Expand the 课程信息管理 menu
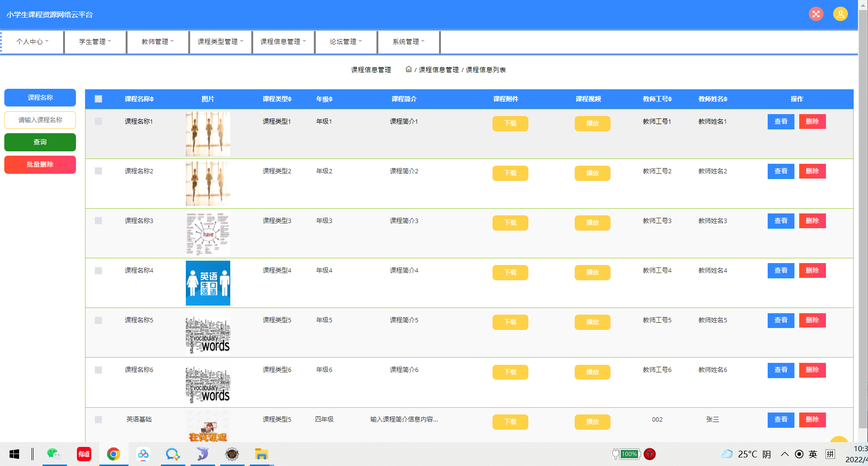This screenshot has height=466, width=868. click(283, 42)
